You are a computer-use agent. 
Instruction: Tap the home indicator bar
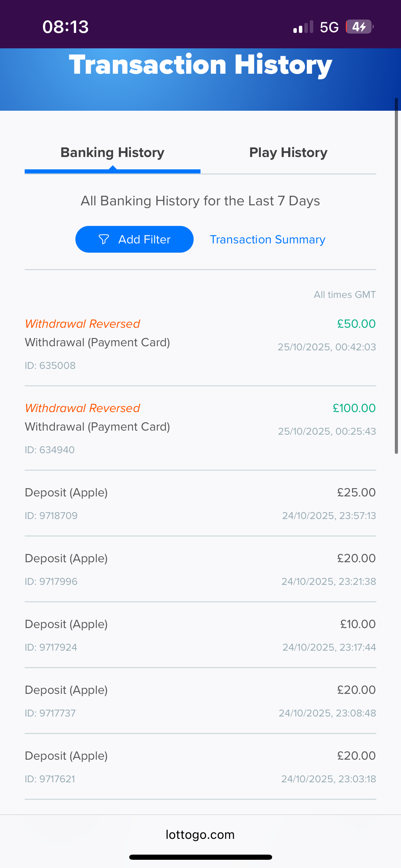tap(200, 857)
